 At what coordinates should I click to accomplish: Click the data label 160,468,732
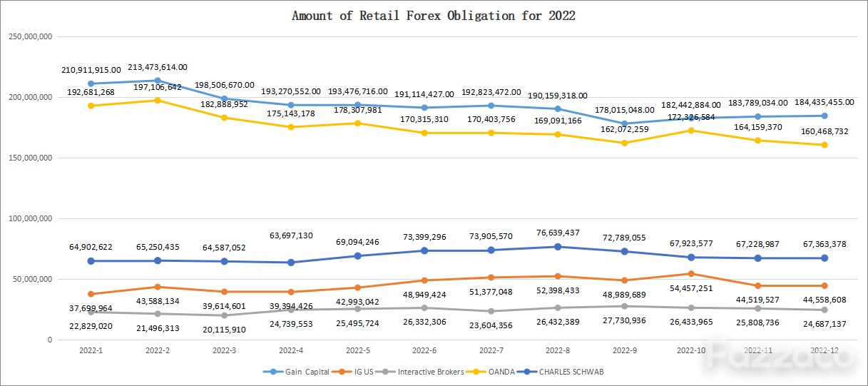click(x=824, y=131)
